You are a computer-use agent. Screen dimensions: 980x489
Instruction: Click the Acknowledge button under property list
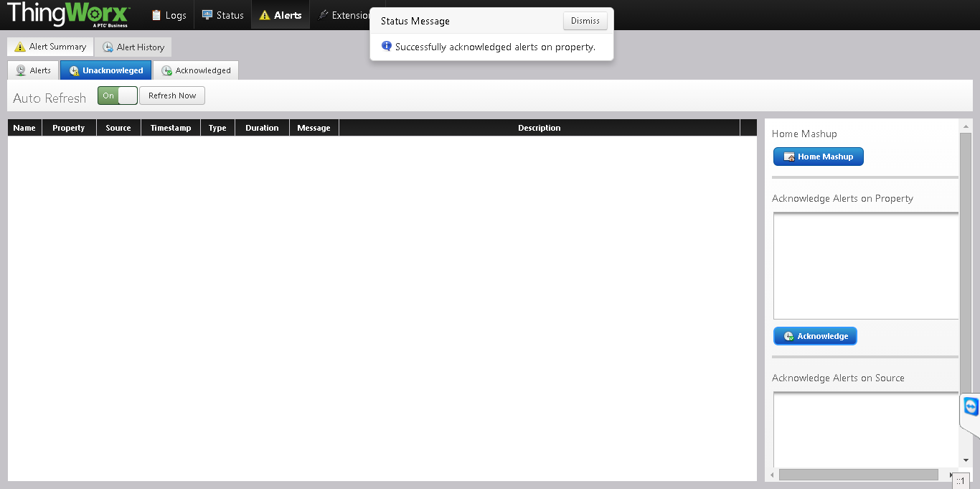tap(815, 336)
